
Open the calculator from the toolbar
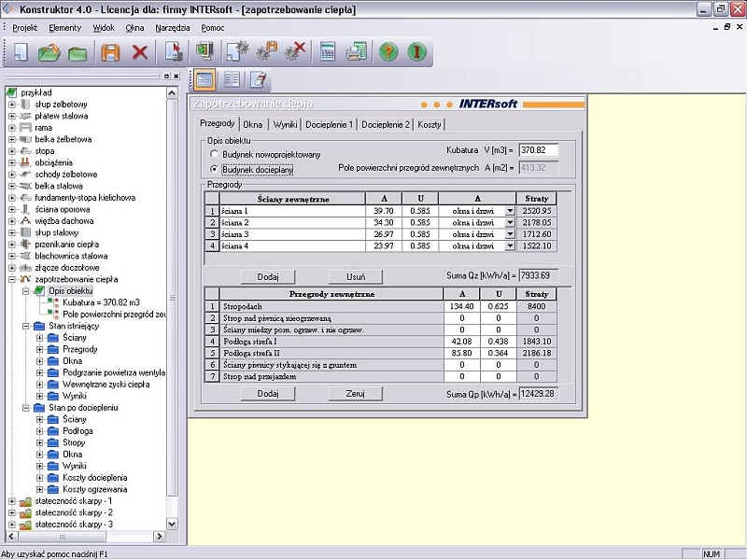[328, 51]
